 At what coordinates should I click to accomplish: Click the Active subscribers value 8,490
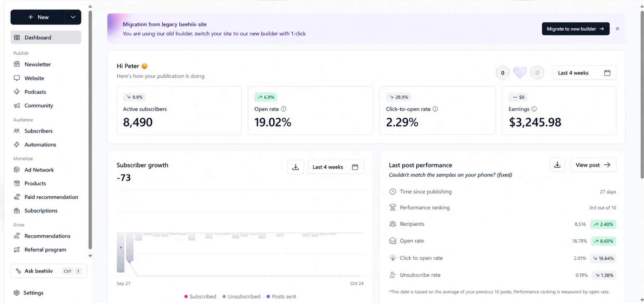(x=138, y=122)
